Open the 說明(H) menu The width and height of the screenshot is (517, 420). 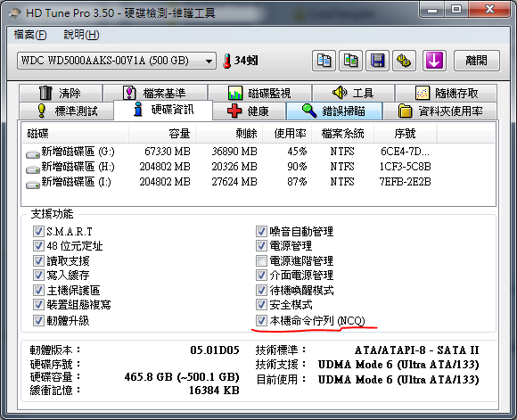81,35
